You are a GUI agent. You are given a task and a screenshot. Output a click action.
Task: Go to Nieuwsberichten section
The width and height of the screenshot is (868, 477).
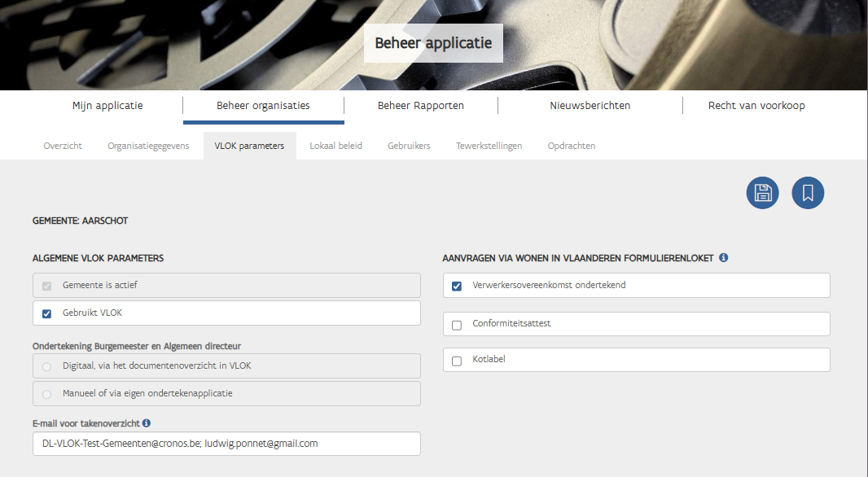tap(590, 106)
